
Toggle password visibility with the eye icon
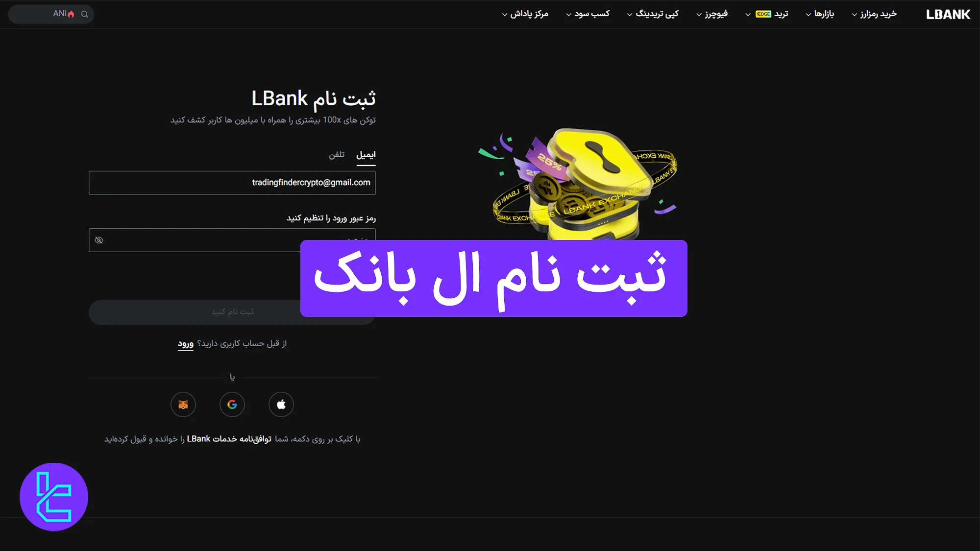coord(99,240)
